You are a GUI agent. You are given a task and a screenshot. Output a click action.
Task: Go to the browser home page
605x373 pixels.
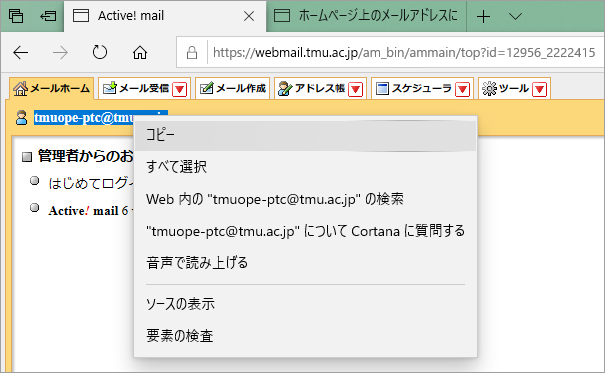click(x=140, y=52)
